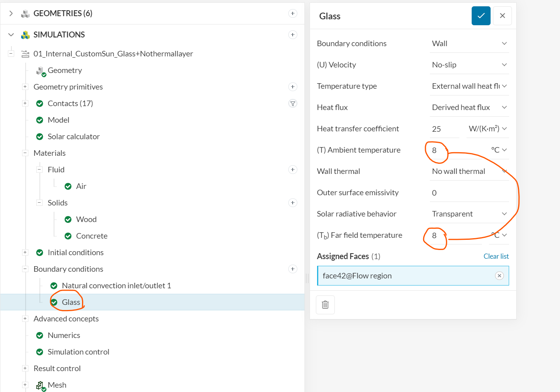The height and width of the screenshot is (392, 560).
Task: Remove face42@Flow region with its X icon
Action: (499, 276)
